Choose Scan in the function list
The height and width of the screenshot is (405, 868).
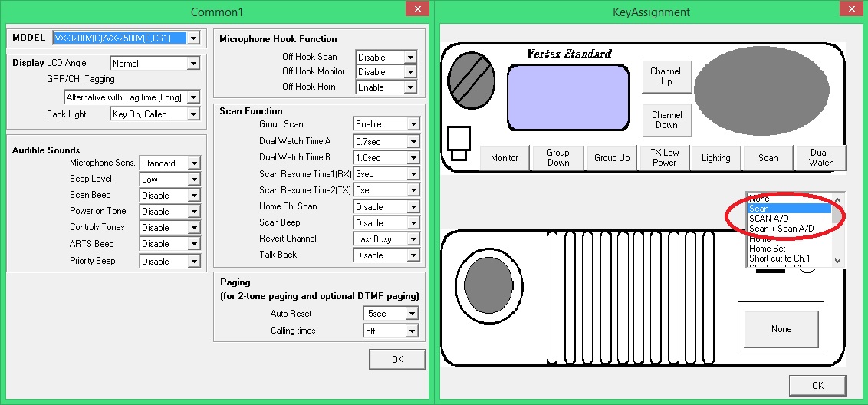[x=789, y=209]
